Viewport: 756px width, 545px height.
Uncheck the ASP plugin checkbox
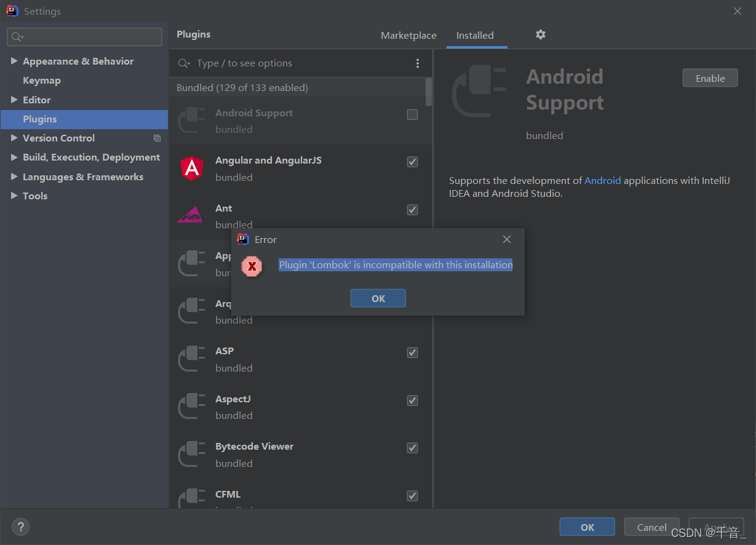click(412, 352)
